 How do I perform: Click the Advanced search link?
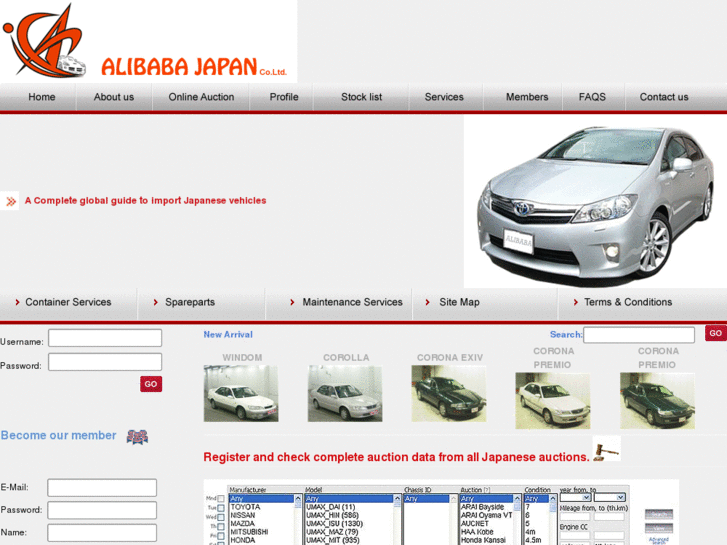click(658, 540)
